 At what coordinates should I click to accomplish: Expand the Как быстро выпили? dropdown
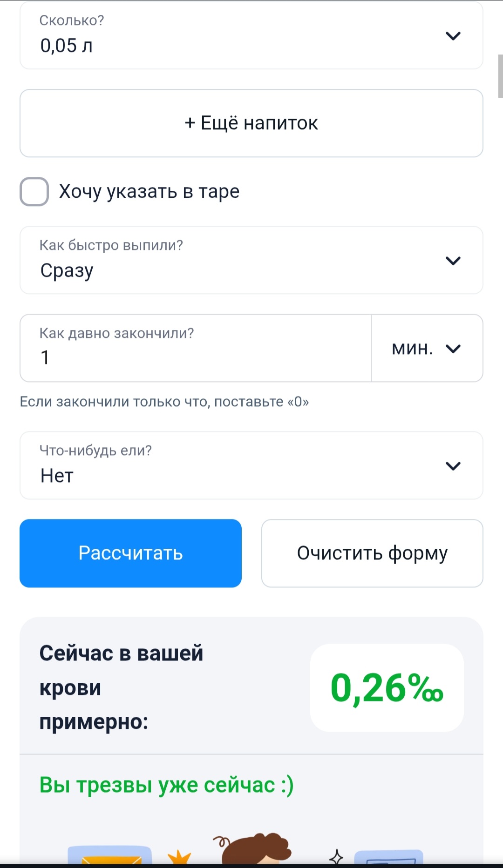233,261
